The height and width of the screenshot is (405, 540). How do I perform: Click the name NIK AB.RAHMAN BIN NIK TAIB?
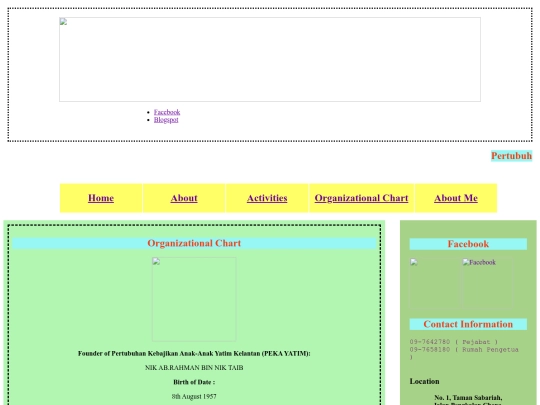click(194, 368)
